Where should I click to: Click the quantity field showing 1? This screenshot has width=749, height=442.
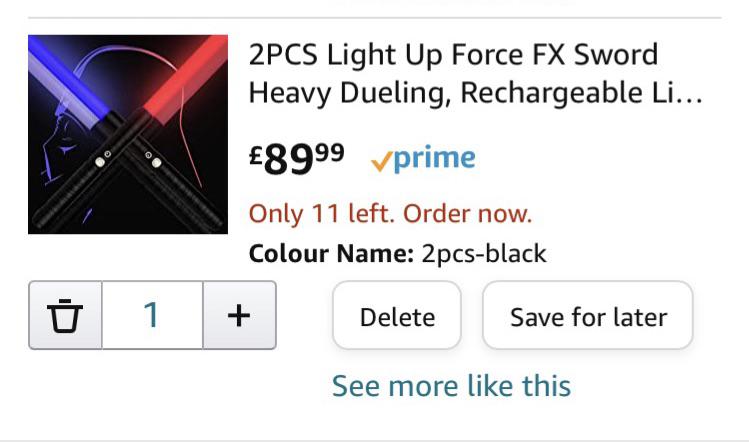(x=152, y=315)
